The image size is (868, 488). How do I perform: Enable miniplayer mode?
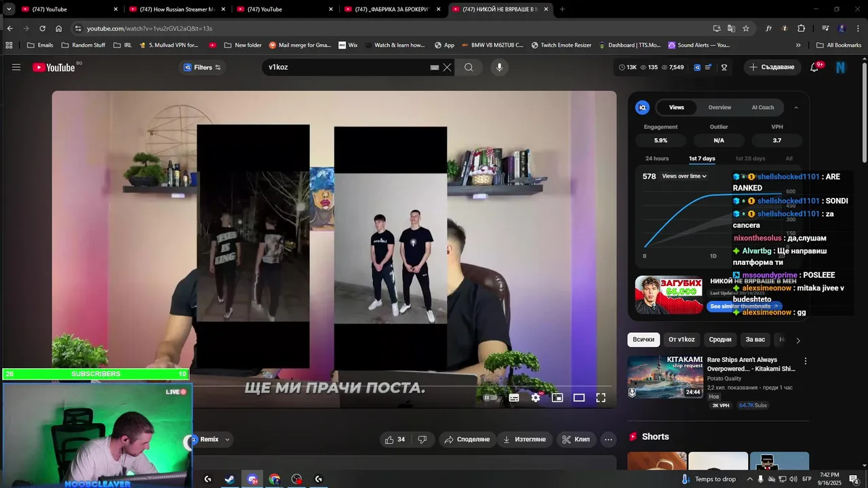coord(557,398)
